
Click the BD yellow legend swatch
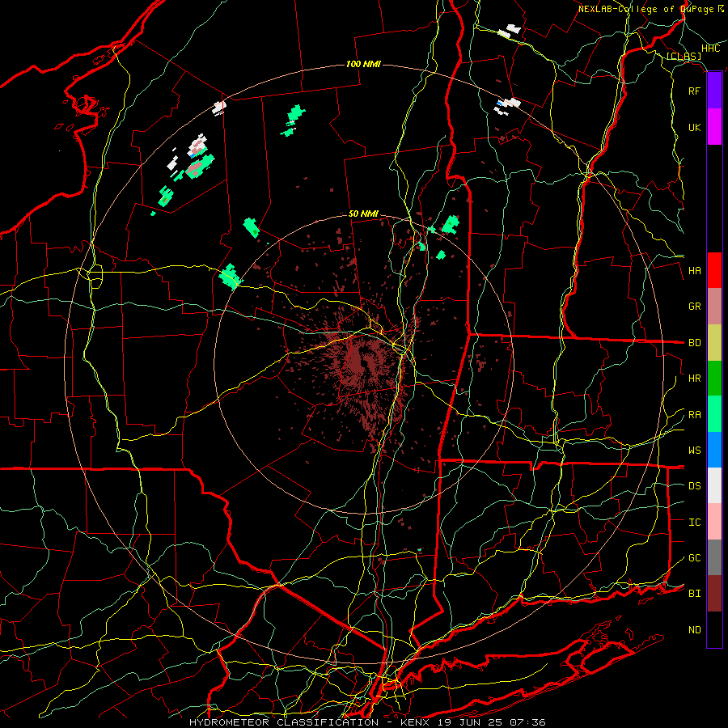(714, 342)
